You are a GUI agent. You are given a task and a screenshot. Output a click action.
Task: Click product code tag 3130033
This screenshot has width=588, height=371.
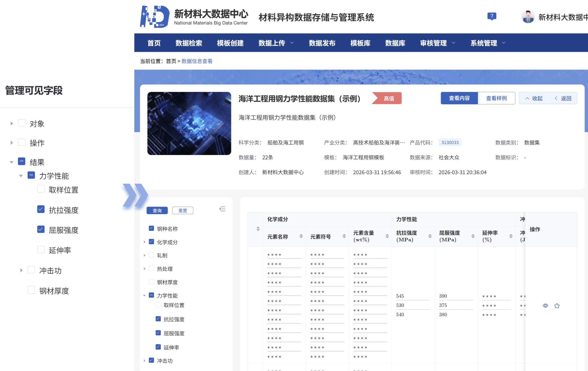tap(450, 142)
